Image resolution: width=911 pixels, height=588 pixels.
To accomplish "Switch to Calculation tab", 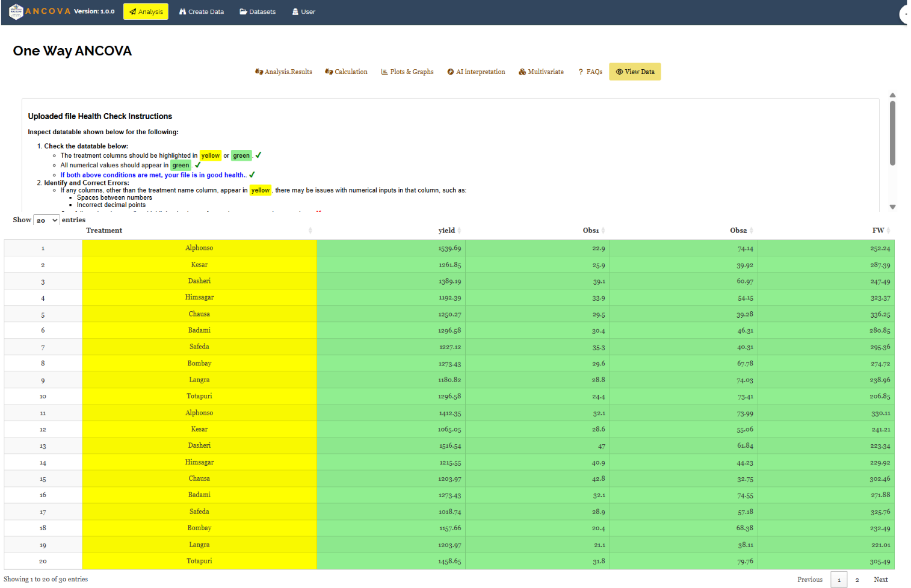I will pyautogui.click(x=346, y=72).
